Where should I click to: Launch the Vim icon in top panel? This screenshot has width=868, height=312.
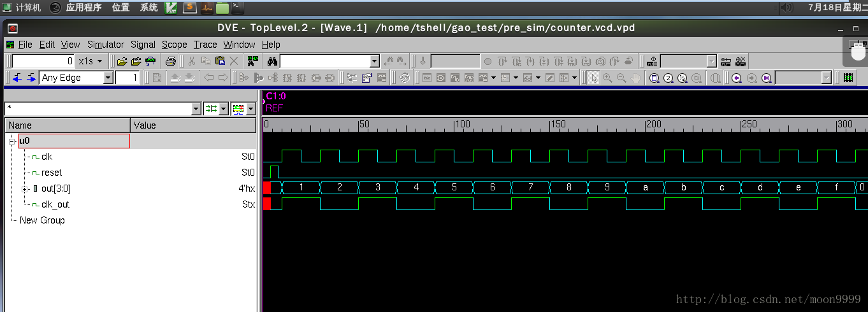[171, 8]
